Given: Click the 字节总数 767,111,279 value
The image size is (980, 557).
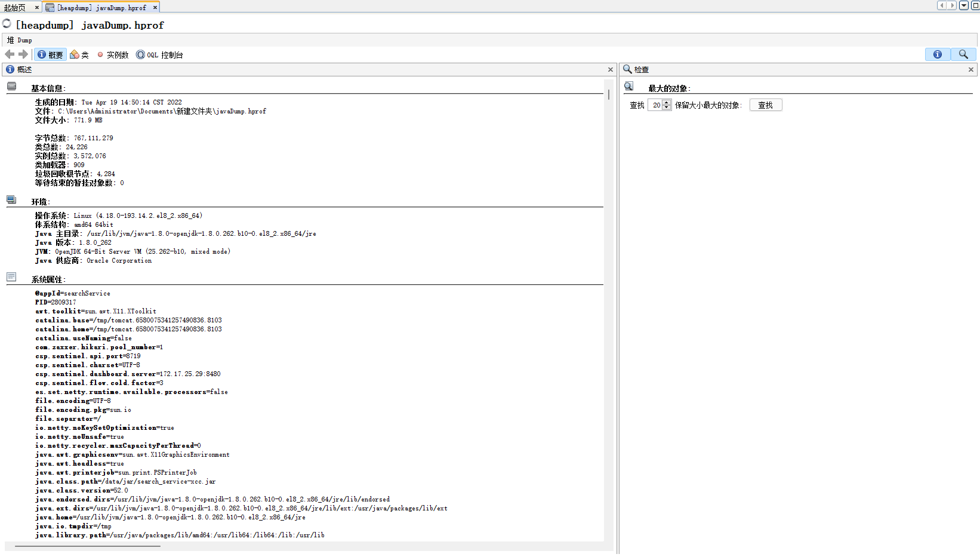Looking at the screenshot, I should point(94,138).
